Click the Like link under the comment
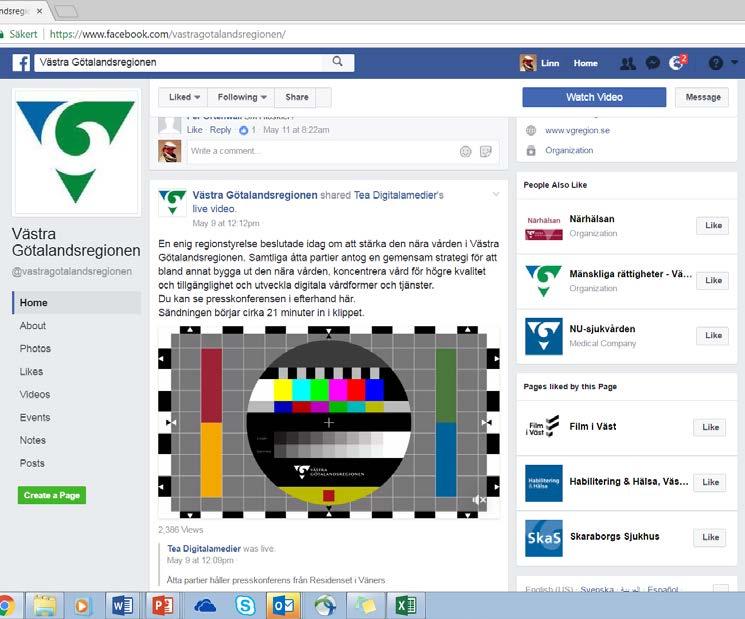 click(194, 130)
